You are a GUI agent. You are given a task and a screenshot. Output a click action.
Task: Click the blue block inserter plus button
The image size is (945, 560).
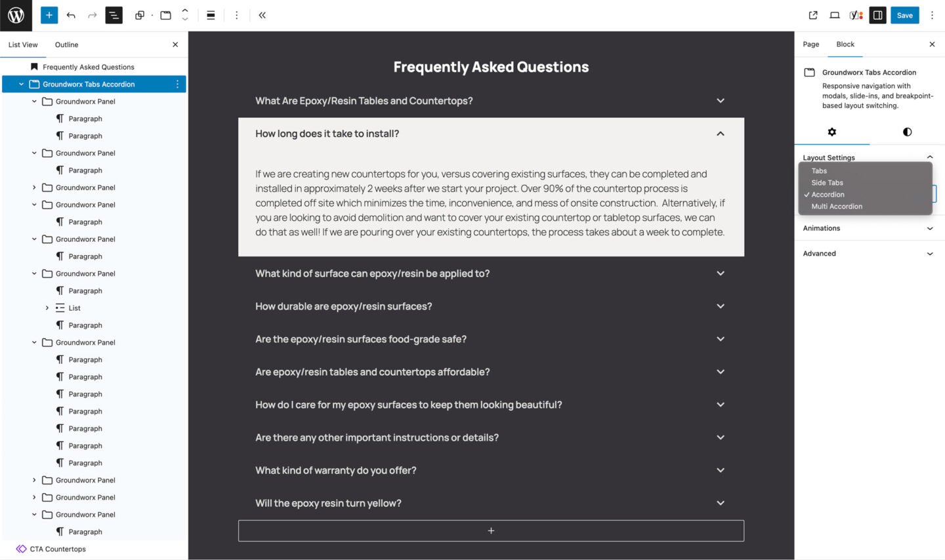49,15
